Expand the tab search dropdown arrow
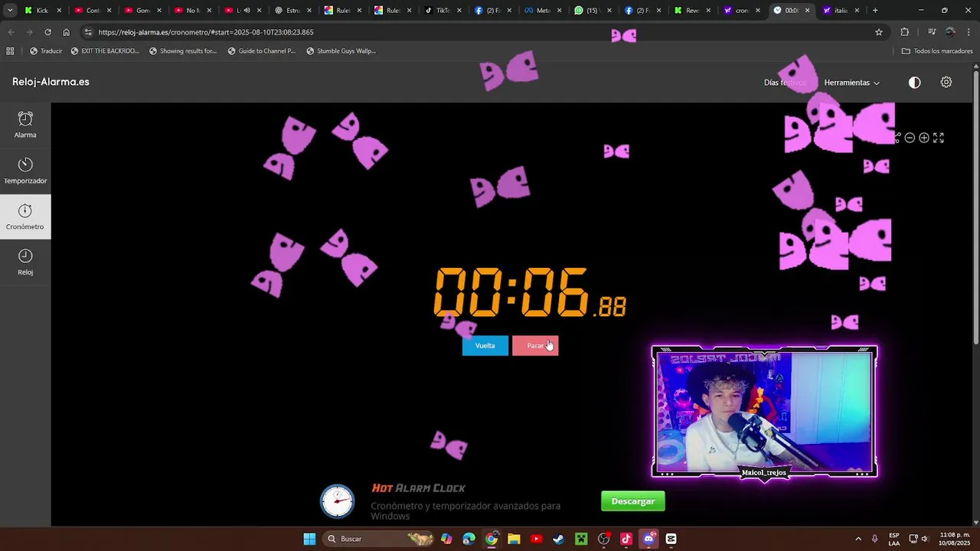 pyautogui.click(x=10, y=11)
